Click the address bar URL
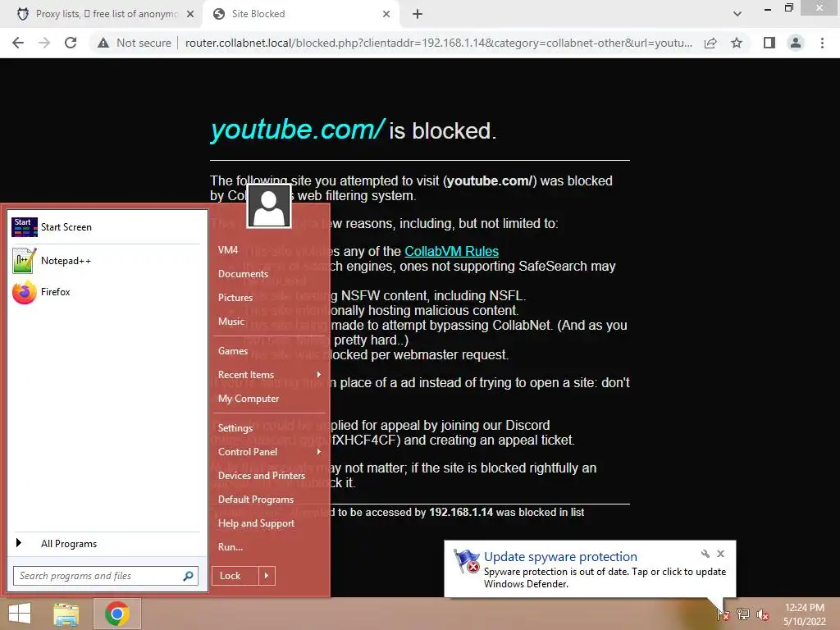 [439, 43]
